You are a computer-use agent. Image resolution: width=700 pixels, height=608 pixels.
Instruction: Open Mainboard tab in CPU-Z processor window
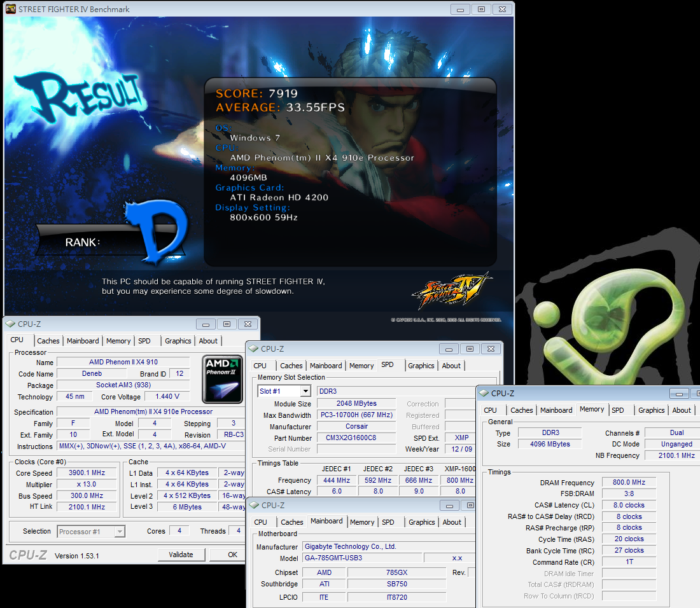point(83,341)
